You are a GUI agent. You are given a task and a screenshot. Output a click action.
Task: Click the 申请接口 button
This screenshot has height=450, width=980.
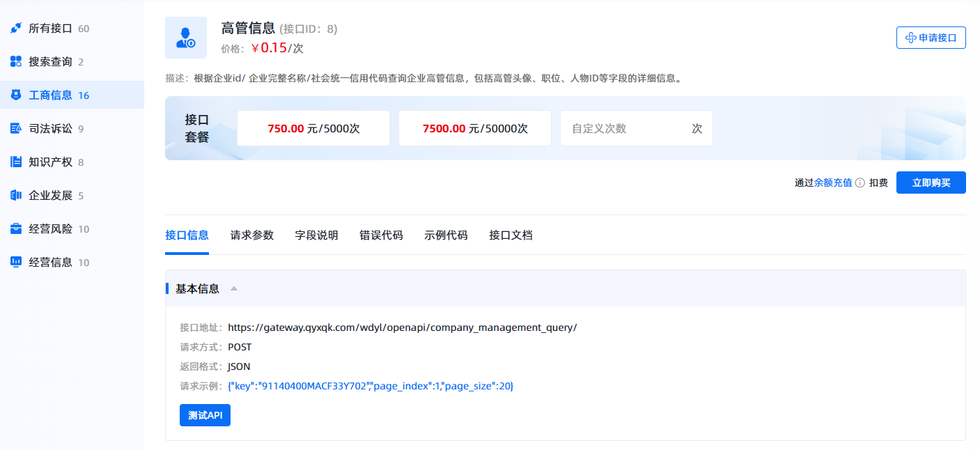pyautogui.click(x=931, y=38)
